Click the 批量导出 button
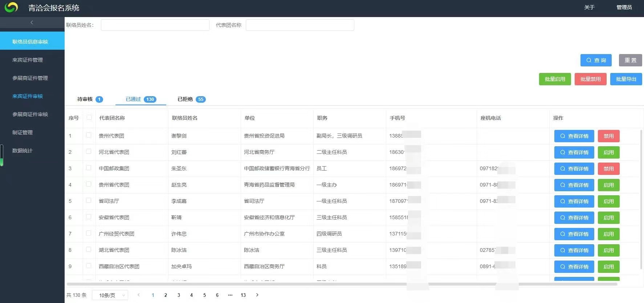 [626, 79]
